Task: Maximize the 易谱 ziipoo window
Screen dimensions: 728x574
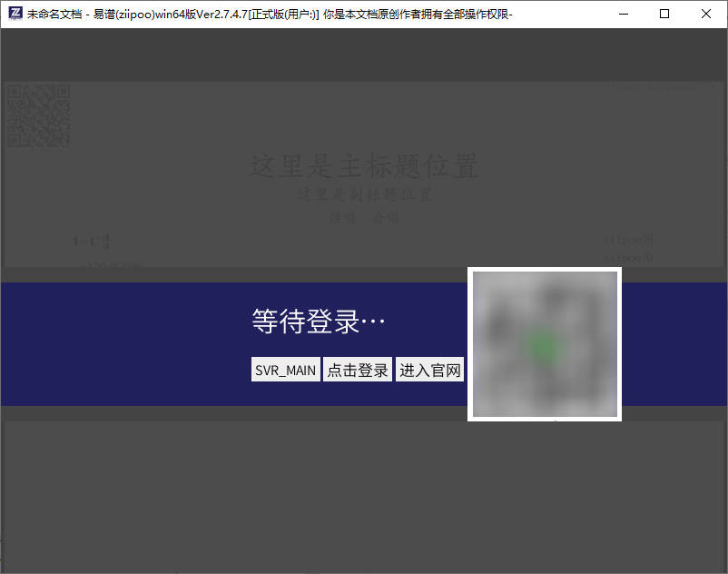Action: point(664,14)
